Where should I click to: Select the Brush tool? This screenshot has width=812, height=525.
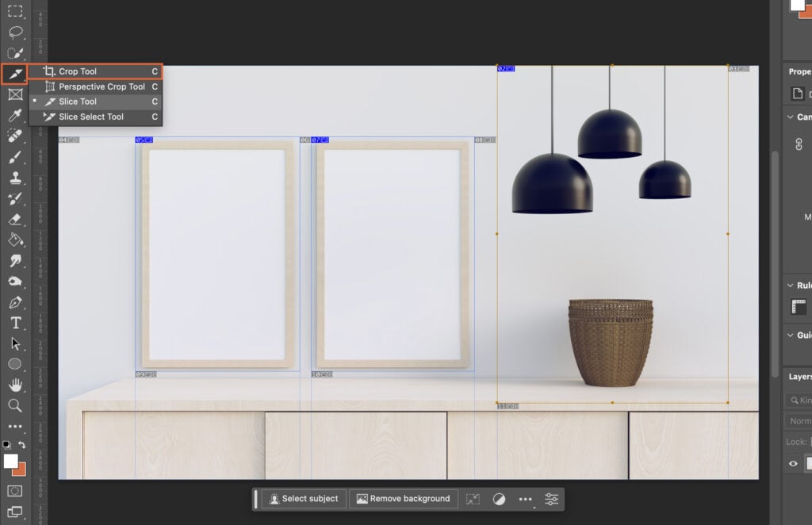(14, 156)
